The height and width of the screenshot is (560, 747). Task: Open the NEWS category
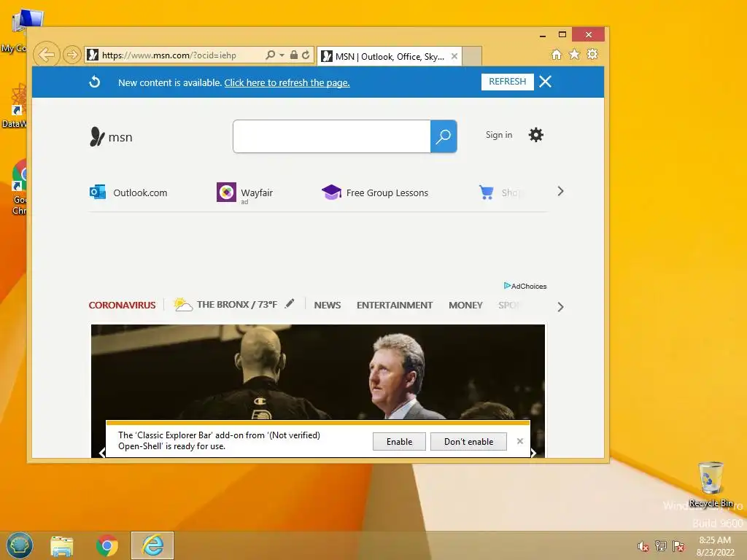point(328,306)
